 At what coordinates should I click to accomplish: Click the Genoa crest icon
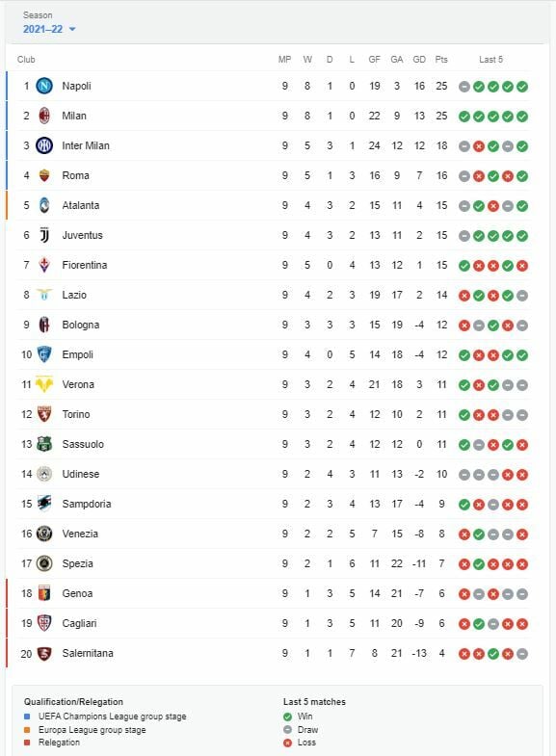44,593
